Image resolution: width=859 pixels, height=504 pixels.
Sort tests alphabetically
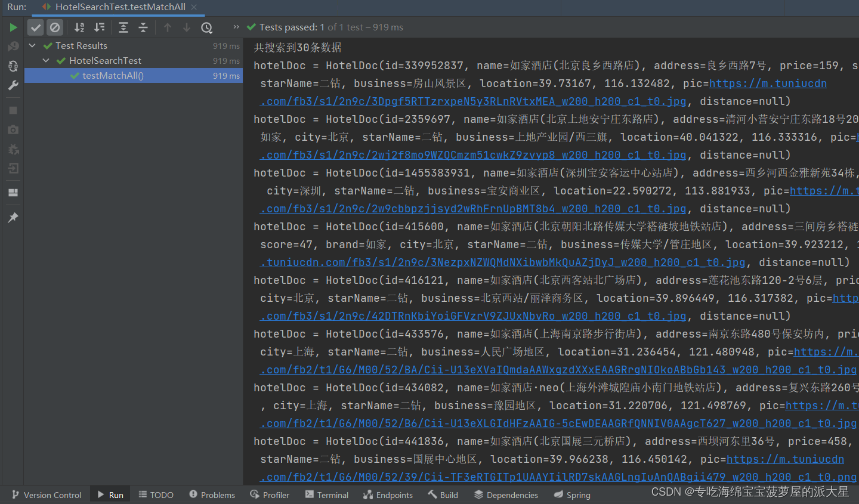(79, 27)
